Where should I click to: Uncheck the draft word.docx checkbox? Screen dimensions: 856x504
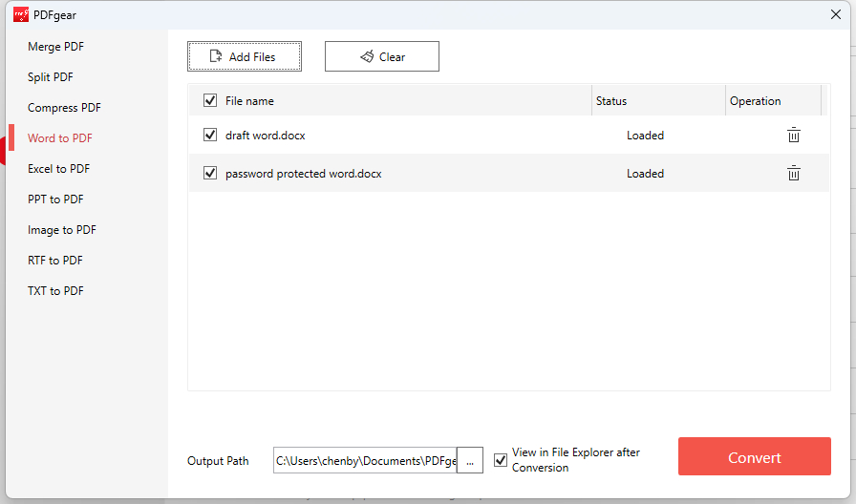210,136
